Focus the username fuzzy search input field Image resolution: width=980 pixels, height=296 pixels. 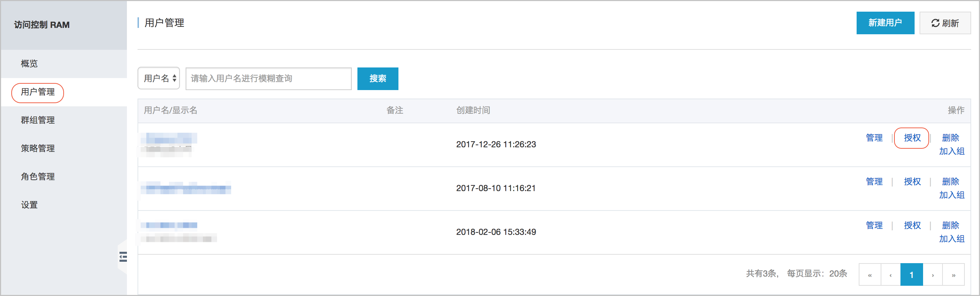click(269, 79)
